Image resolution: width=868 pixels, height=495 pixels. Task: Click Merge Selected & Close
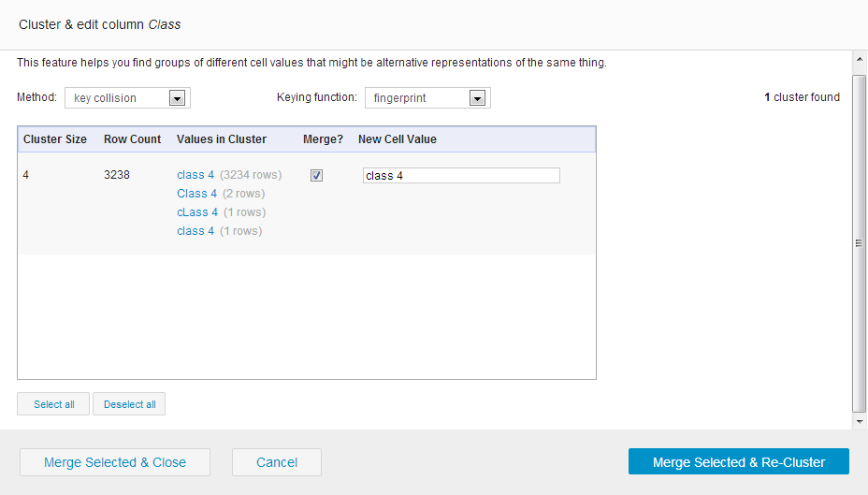[x=115, y=462]
